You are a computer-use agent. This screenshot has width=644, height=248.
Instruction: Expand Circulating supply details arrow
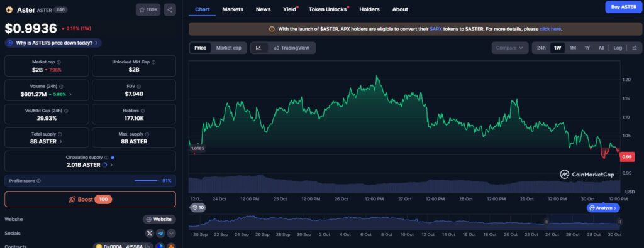(x=111, y=164)
